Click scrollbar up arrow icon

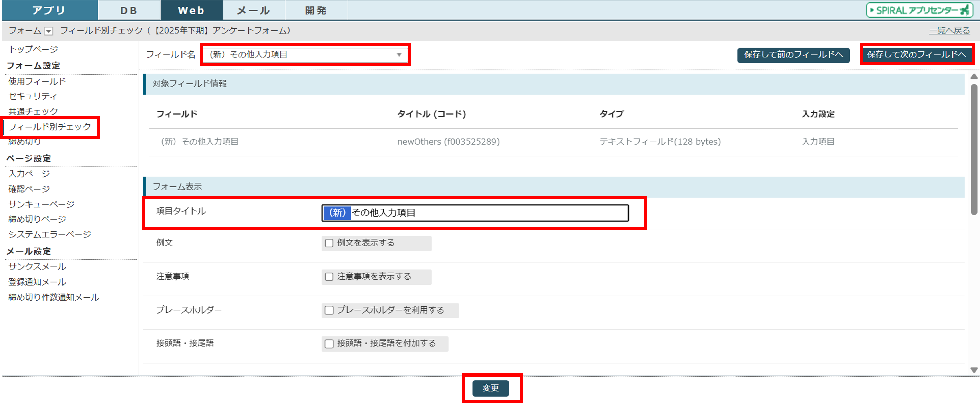click(974, 77)
